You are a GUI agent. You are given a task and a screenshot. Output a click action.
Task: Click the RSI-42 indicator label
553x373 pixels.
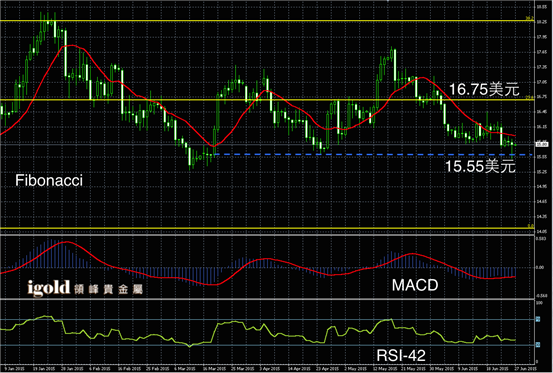point(401,355)
